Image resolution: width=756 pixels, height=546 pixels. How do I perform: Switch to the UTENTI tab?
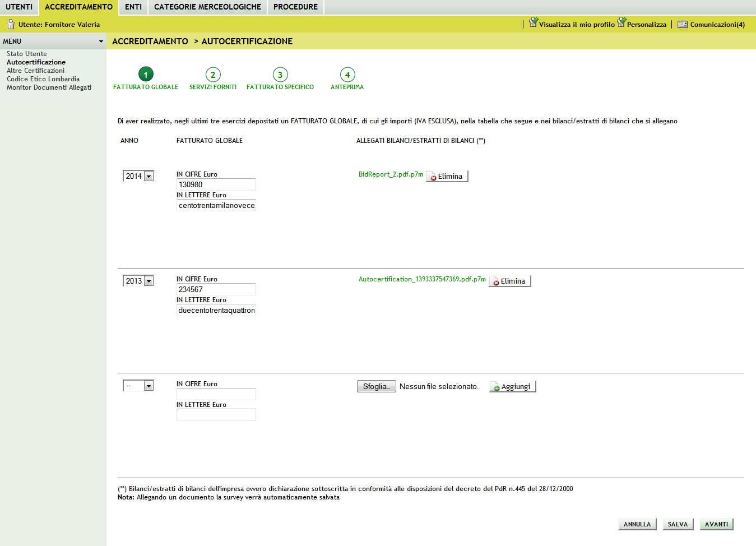[19, 7]
